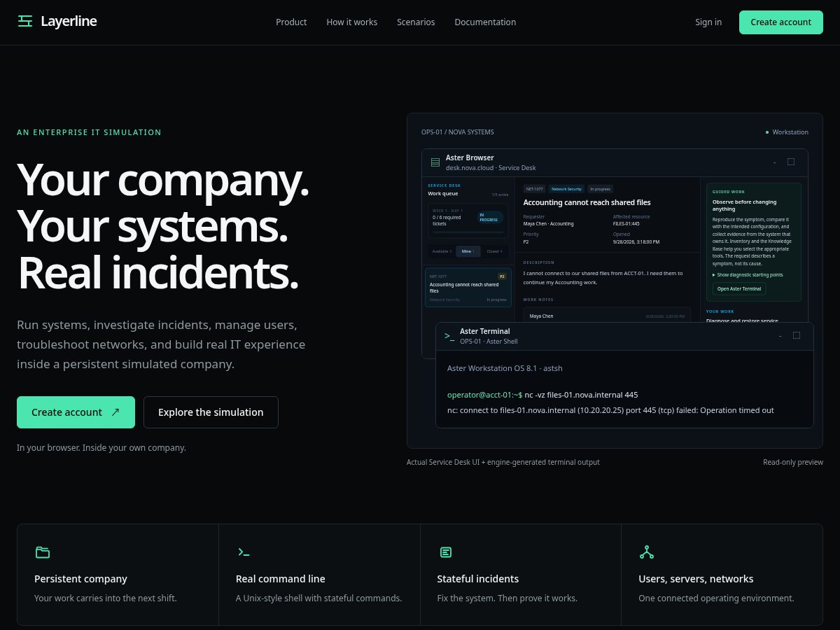
Task: Click the Persistent company heading
Action: pyautogui.click(x=80, y=579)
